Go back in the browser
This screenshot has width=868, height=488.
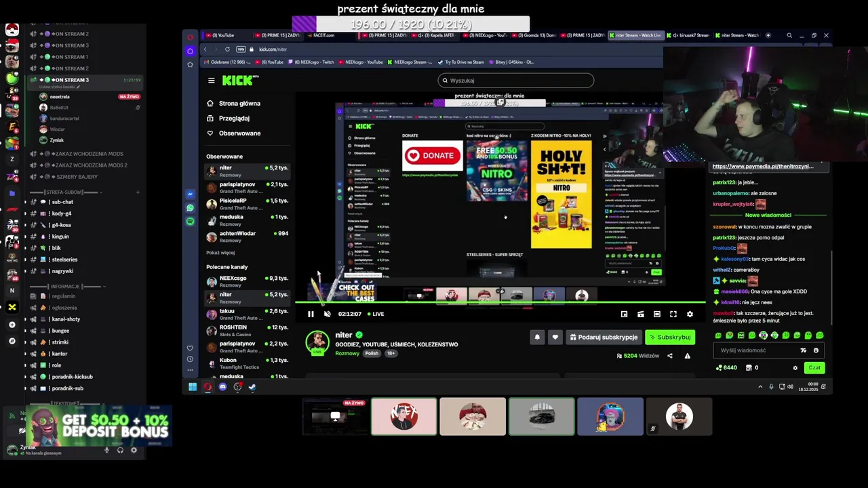click(205, 49)
